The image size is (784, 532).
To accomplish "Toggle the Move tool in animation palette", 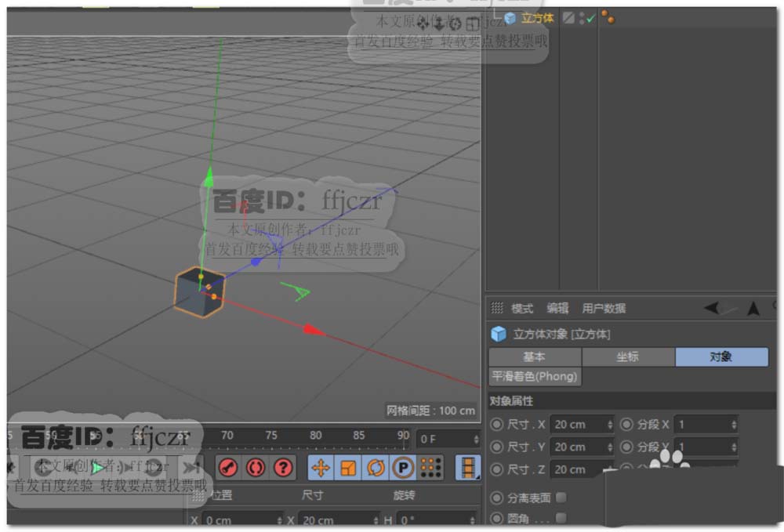I will (321, 468).
